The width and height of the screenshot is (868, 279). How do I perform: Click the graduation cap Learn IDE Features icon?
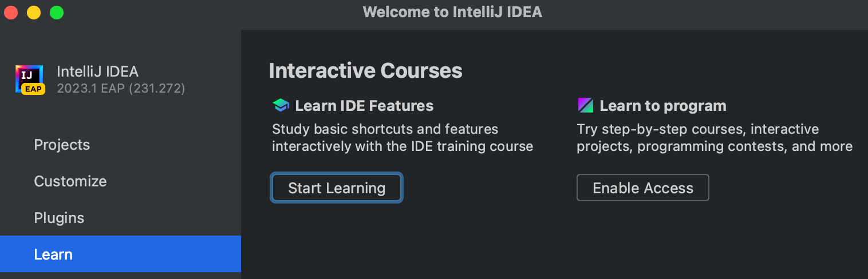(281, 106)
